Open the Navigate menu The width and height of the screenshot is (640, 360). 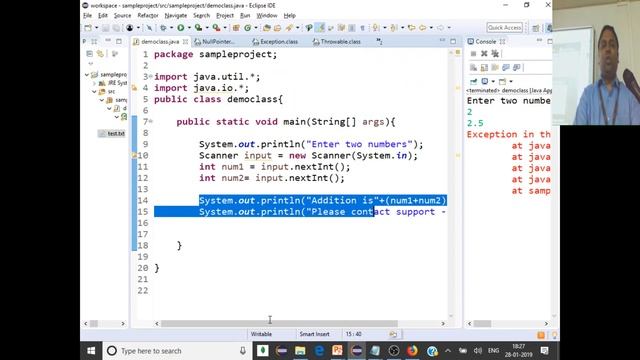[x=176, y=16]
